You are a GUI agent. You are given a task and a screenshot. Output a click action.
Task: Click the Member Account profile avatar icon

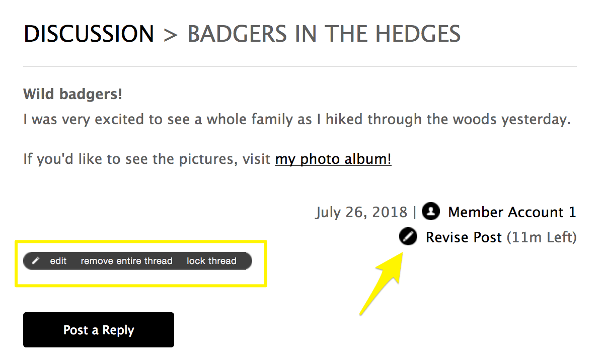click(x=430, y=212)
